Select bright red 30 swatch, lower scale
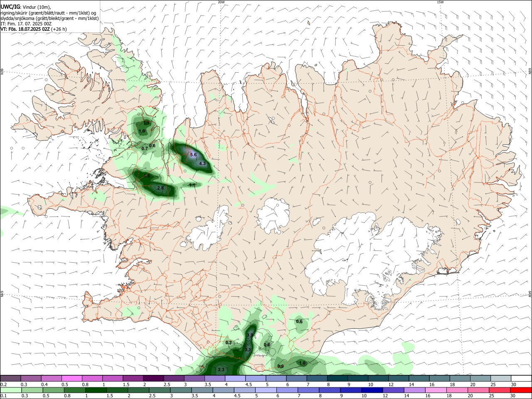Screen dimensions: 532x399 click(521, 390)
